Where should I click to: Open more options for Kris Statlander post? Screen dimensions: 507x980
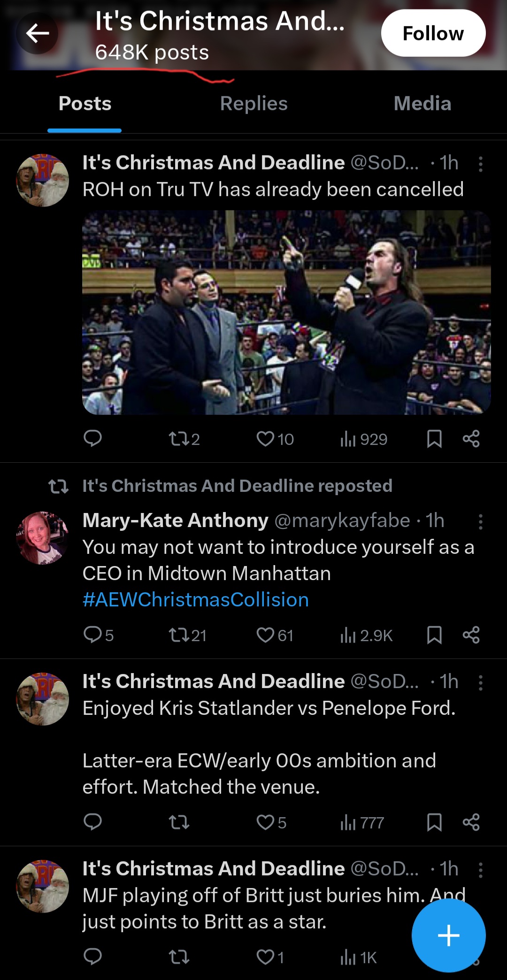480,682
